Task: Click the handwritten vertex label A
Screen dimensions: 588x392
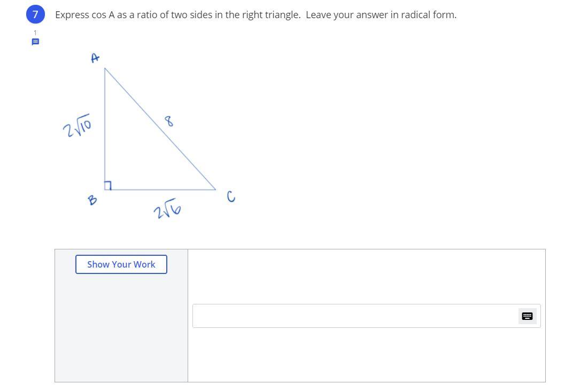Action: point(95,58)
